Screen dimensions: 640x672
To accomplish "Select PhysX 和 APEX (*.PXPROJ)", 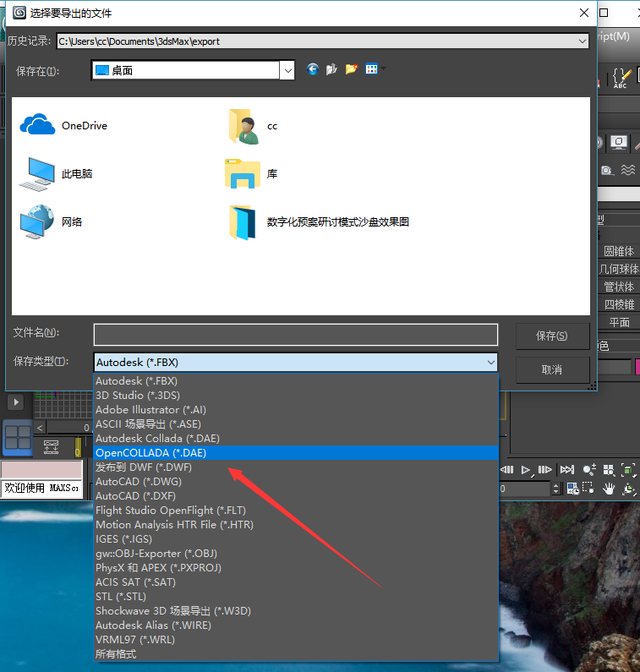I will click(296, 567).
